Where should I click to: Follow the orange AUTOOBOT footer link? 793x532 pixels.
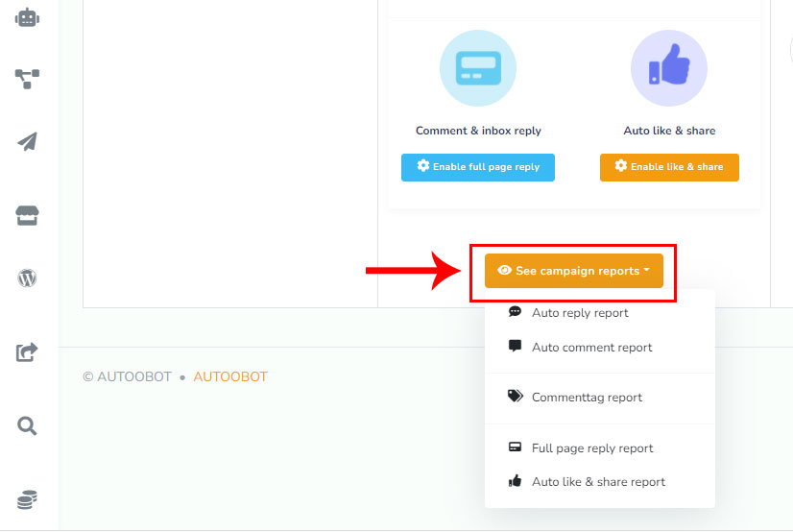(230, 376)
